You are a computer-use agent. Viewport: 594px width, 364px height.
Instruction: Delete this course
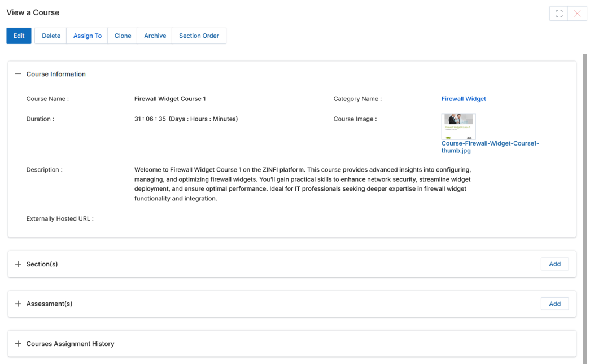51,36
